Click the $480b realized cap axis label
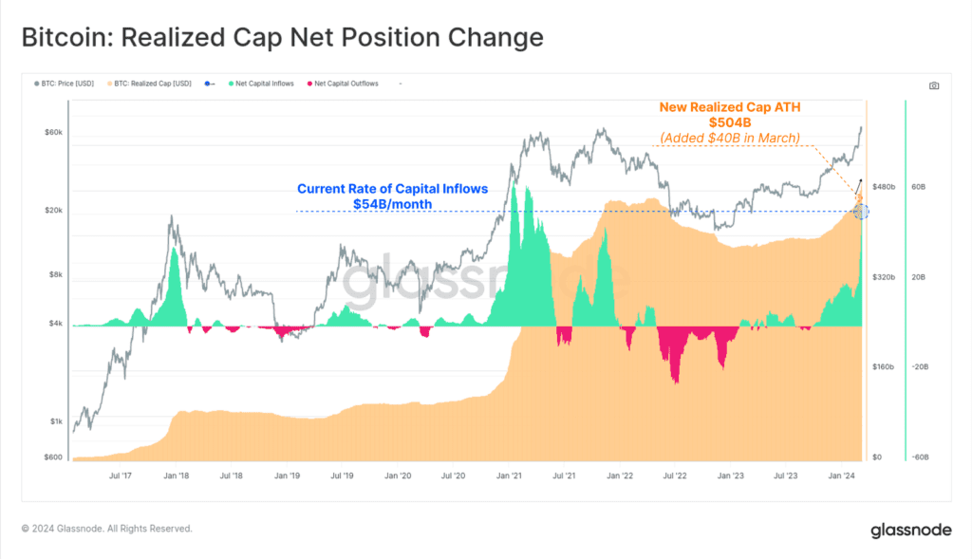Viewport: 972px width, 560px height. click(x=884, y=187)
